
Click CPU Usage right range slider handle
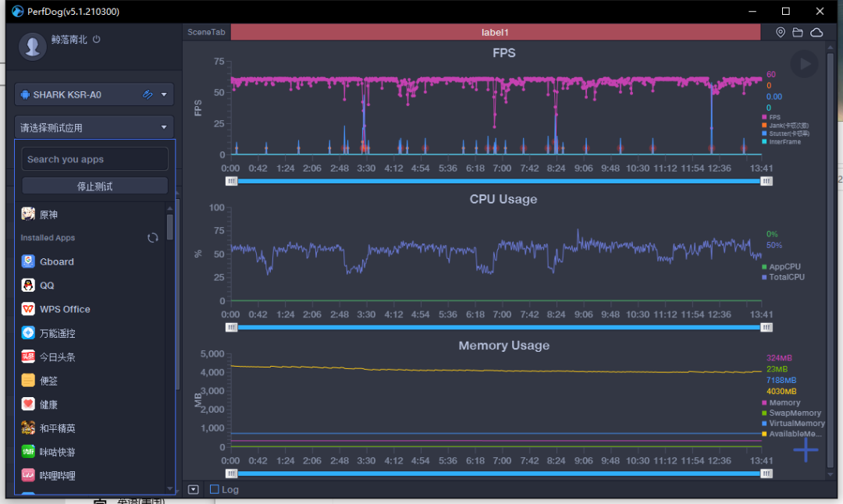point(767,327)
